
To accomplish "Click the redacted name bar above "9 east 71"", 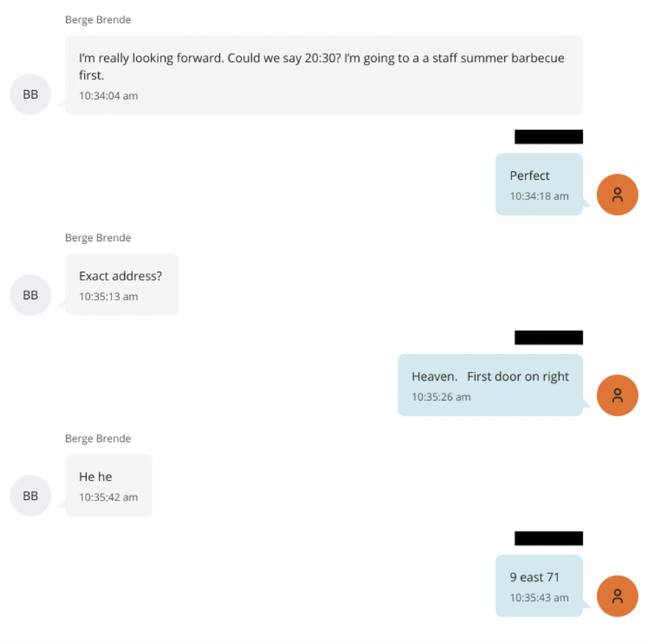I will pos(549,538).
